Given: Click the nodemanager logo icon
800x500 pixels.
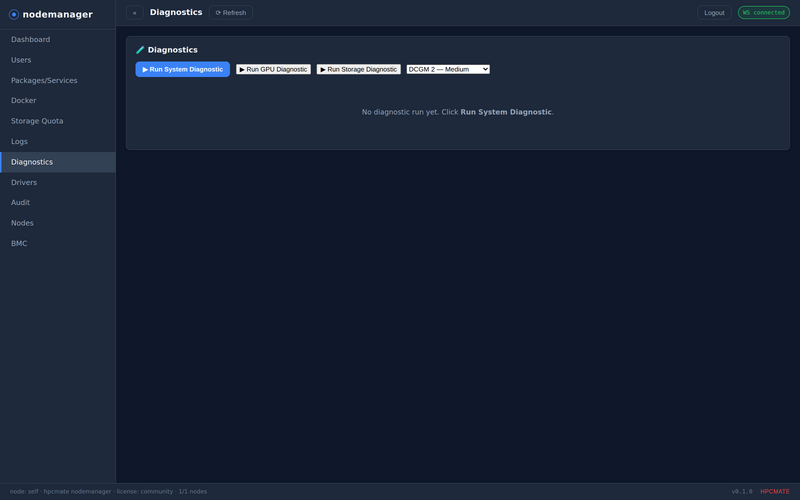Looking at the screenshot, I should [x=14, y=14].
